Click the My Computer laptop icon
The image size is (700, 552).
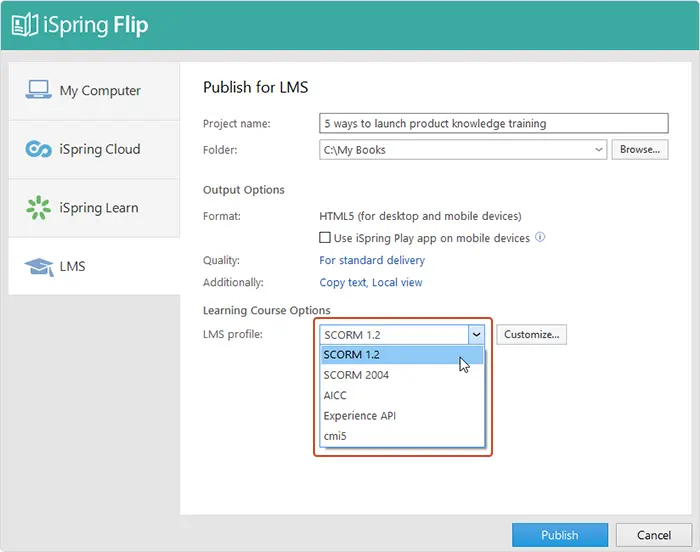point(38,89)
